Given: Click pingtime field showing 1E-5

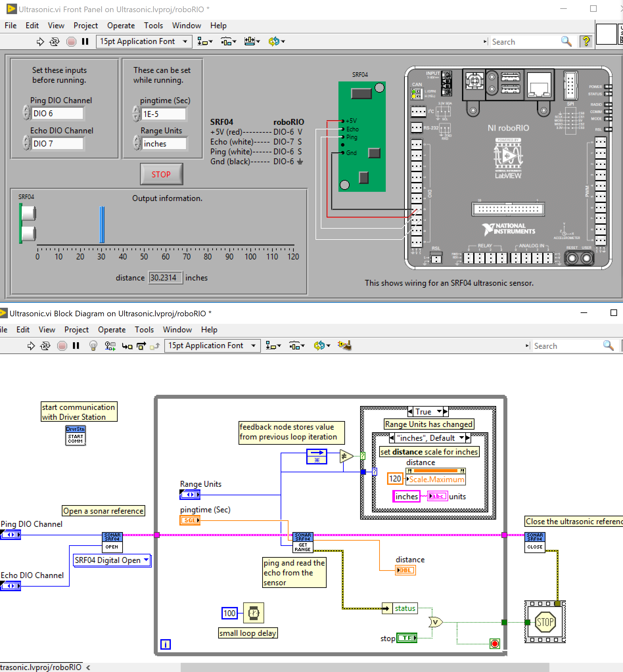Looking at the screenshot, I should pos(164,114).
